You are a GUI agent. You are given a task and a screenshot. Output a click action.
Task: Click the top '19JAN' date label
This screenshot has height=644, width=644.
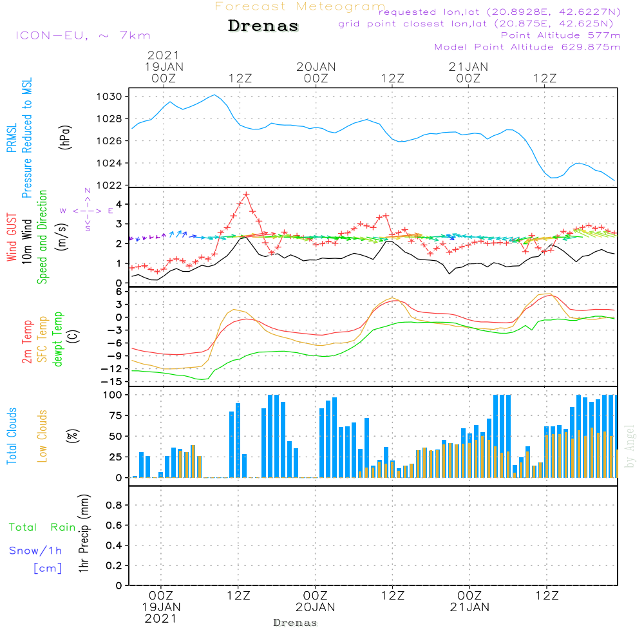pos(164,67)
